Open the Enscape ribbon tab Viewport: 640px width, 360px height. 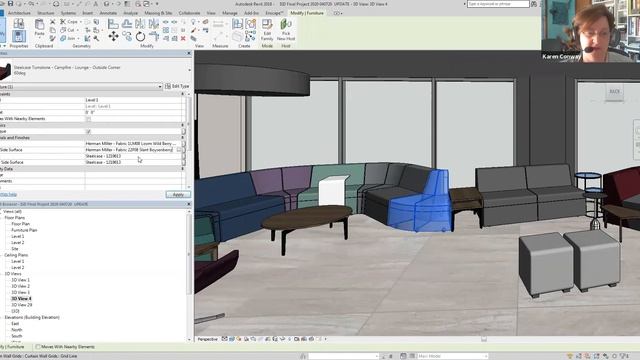tap(273, 13)
